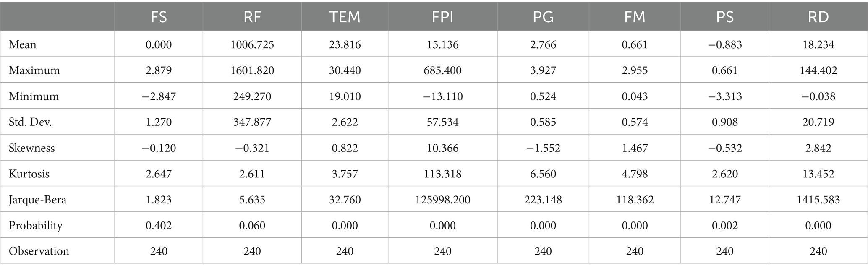
Task: Click the Mean row label
Action: 23,44
